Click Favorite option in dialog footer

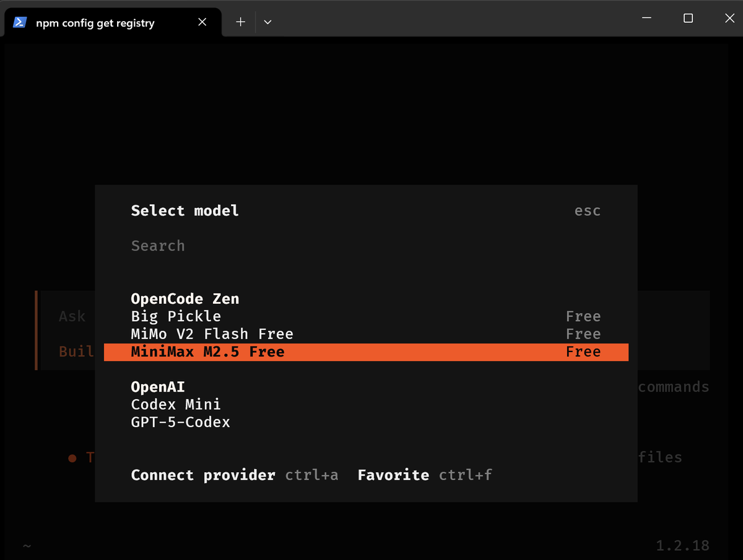393,475
